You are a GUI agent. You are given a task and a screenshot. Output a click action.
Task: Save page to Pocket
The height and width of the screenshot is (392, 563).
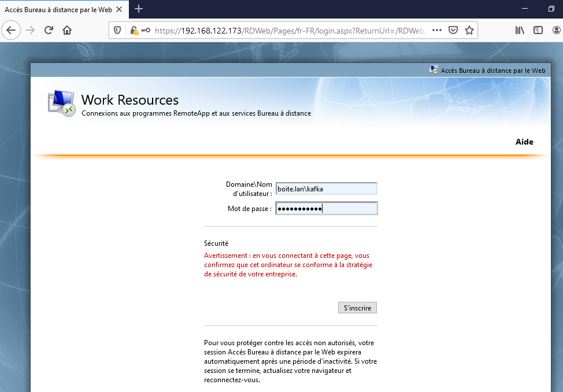(454, 30)
